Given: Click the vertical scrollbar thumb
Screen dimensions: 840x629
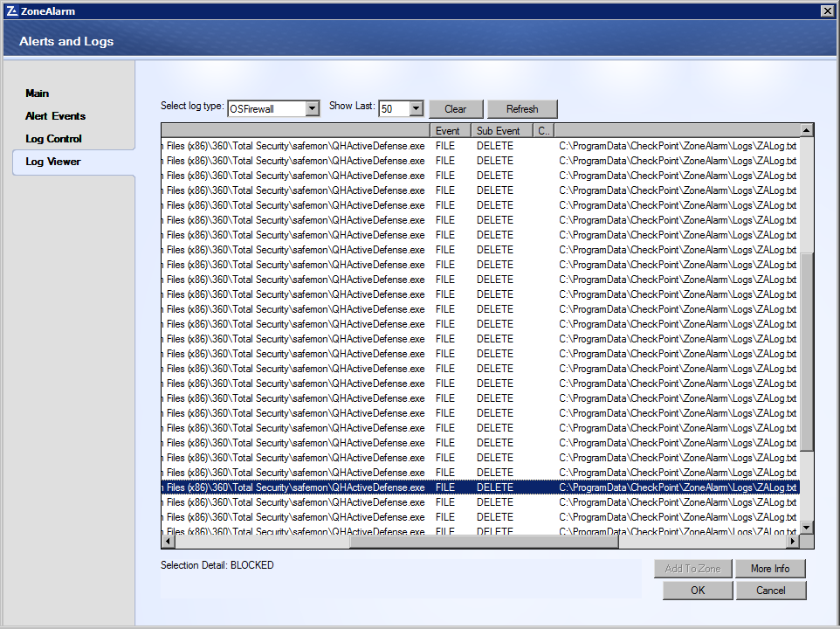Looking at the screenshot, I should coord(807,351).
